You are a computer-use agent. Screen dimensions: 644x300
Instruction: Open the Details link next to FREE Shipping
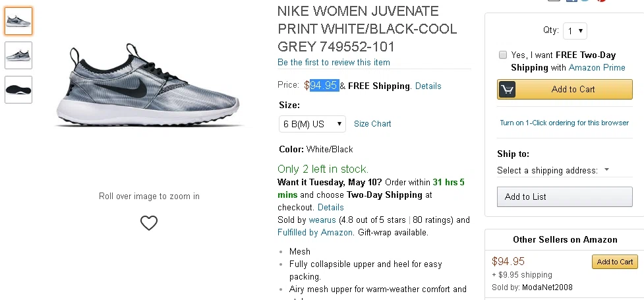click(x=428, y=86)
